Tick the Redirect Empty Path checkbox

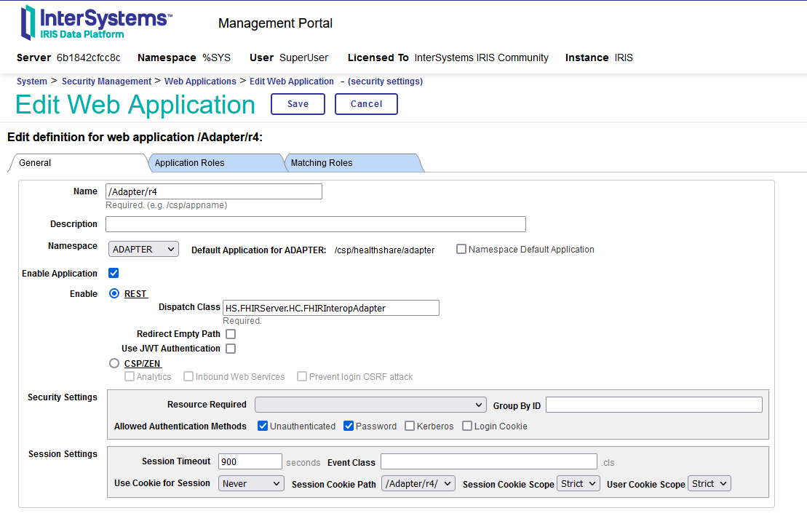[x=231, y=334]
